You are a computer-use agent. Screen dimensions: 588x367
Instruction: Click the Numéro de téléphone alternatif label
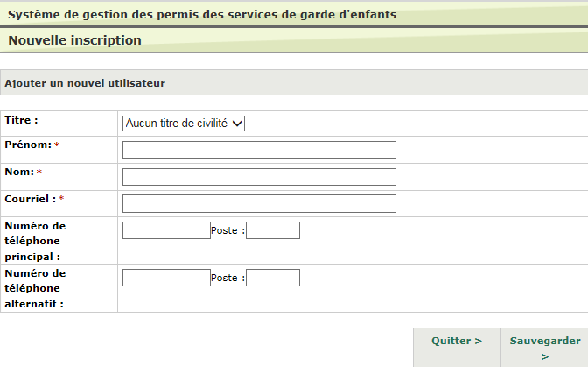click(x=35, y=288)
